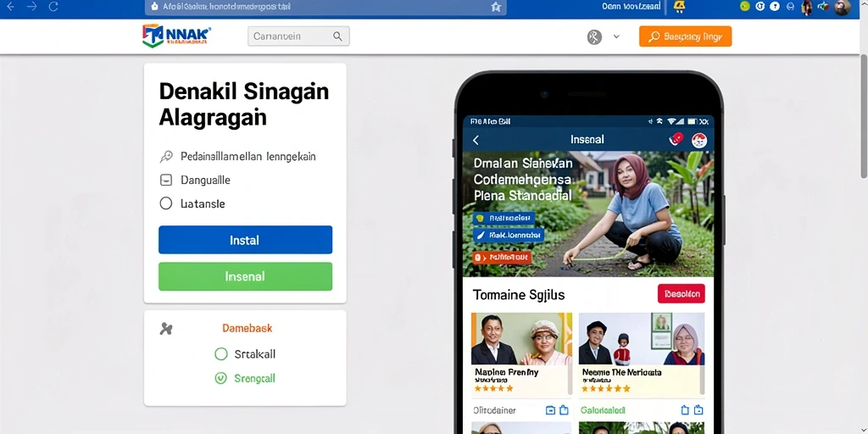Tap the star rating under Neeme The Meriocata
Viewport: 868px width, 434px height.
(x=606, y=388)
